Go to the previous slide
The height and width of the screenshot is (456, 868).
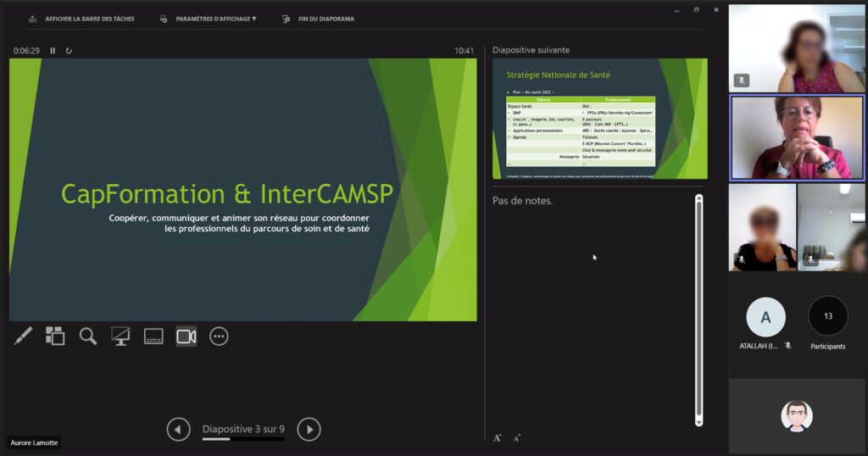click(x=178, y=430)
